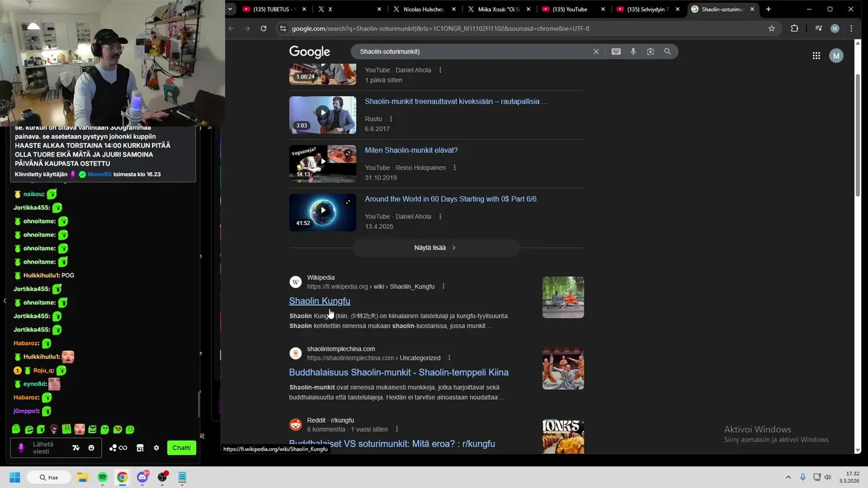The height and width of the screenshot is (488, 868).
Task: Open 7TV emote menu icon
Action: coord(76,448)
